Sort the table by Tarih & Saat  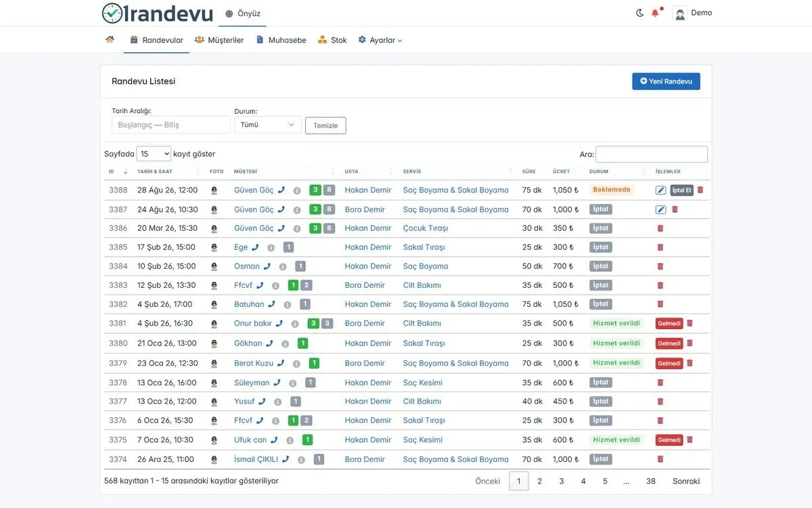click(169, 171)
